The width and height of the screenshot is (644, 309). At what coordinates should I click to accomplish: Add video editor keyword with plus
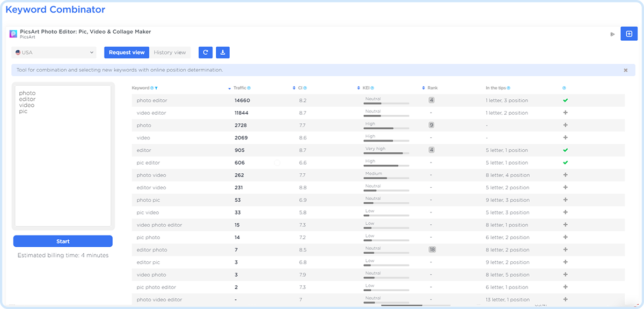click(x=565, y=113)
